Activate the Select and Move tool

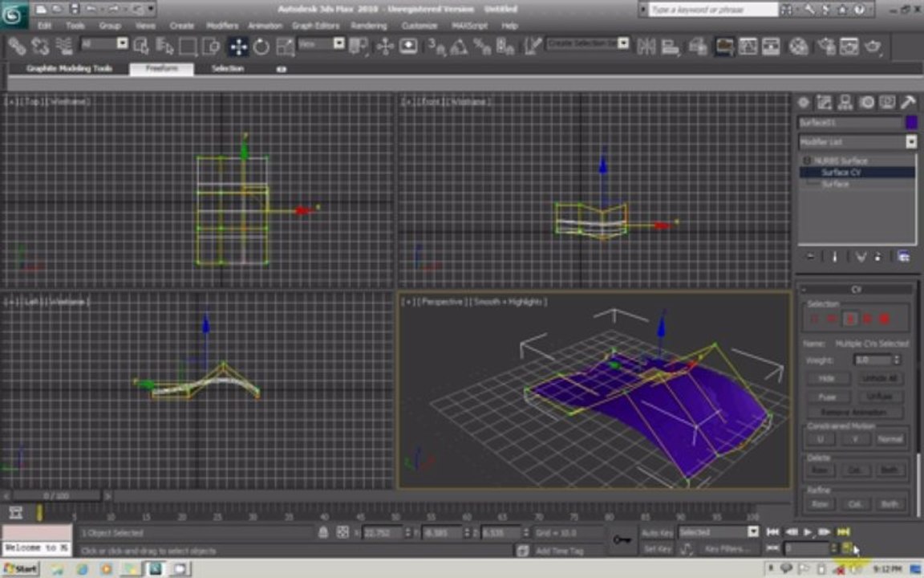click(x=239, y=46)
